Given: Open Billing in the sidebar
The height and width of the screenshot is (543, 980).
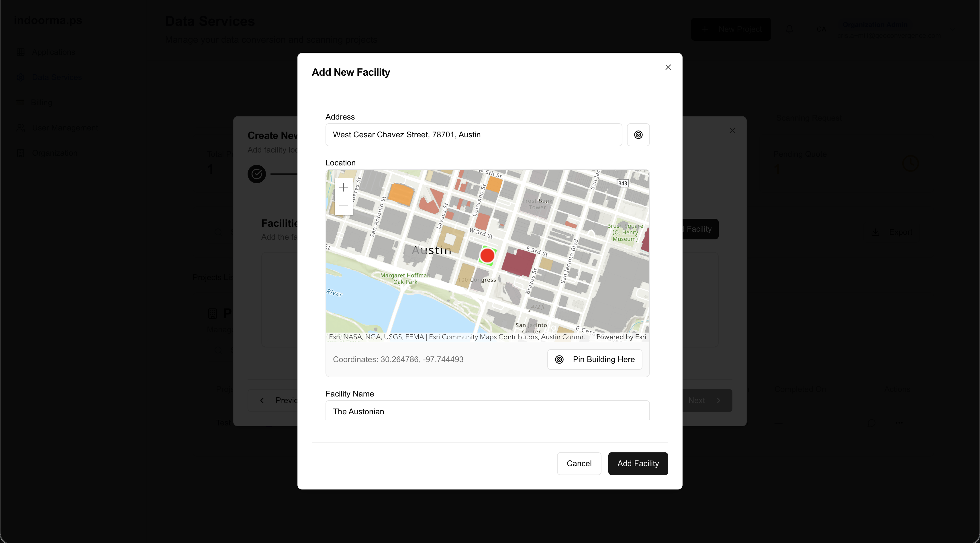Looking at the screenshot, I should tap(41, 102).
